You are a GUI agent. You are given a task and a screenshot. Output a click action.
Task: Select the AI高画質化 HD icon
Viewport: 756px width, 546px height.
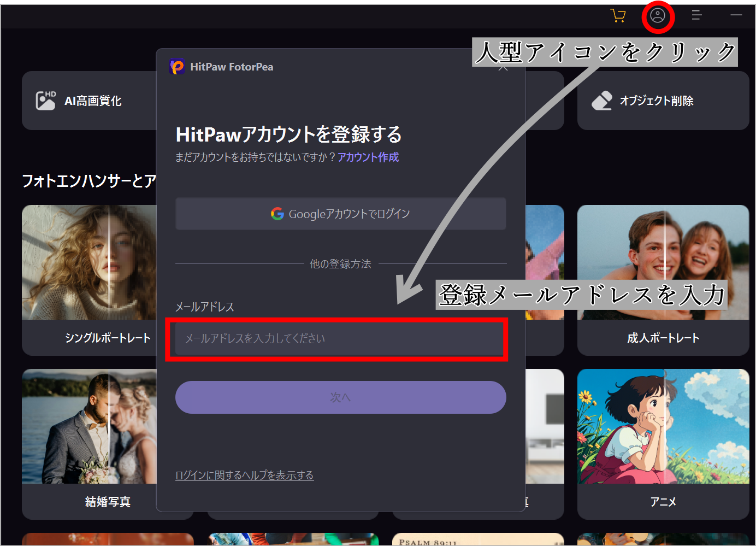(46, 101)
